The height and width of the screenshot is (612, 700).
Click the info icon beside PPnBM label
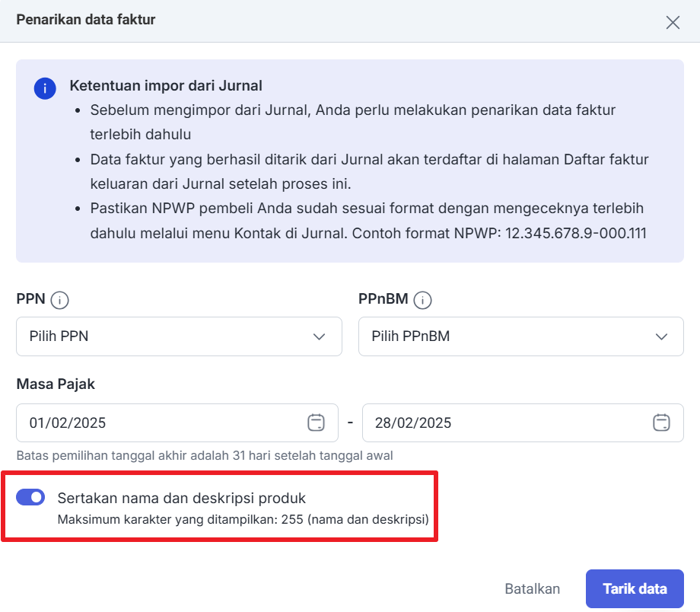click(422, 300)
